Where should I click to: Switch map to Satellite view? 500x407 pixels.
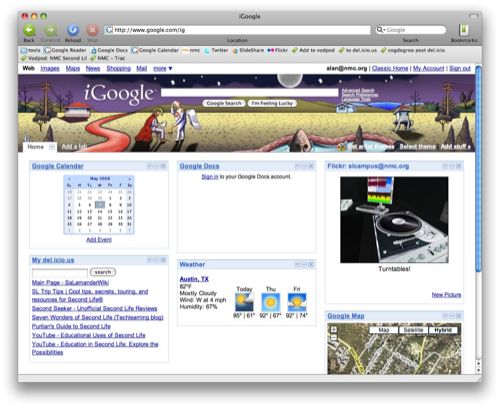(413, 330)
